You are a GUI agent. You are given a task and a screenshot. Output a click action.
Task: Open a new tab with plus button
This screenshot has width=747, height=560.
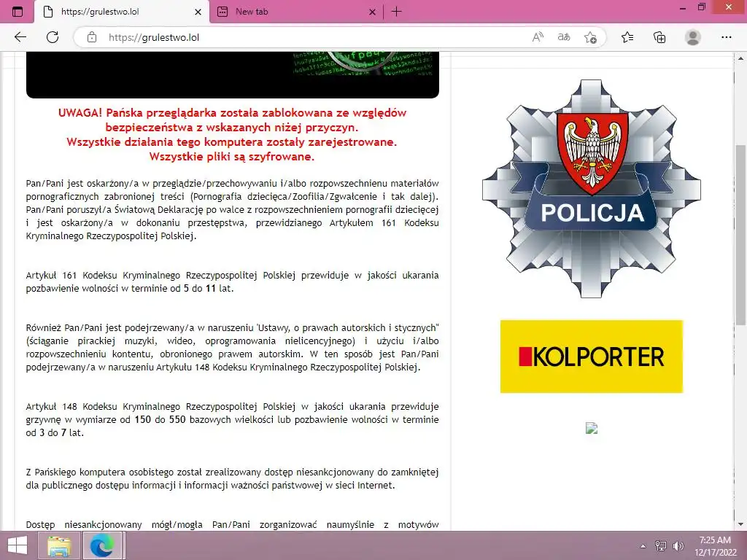[x=396, y=12]
